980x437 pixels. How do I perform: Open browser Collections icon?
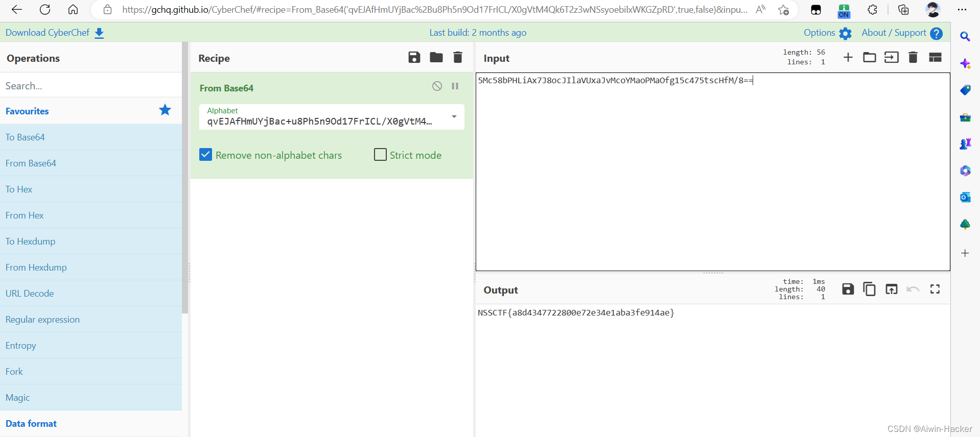pyautogui.click(x=903, y=9)
